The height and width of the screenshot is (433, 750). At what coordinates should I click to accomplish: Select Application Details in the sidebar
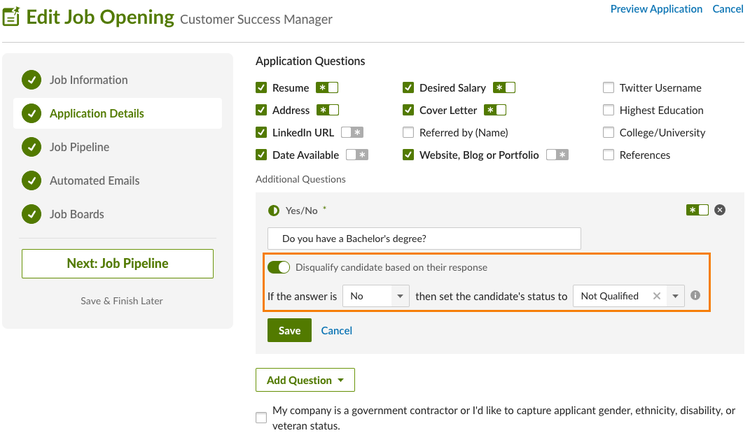(96, 114)
